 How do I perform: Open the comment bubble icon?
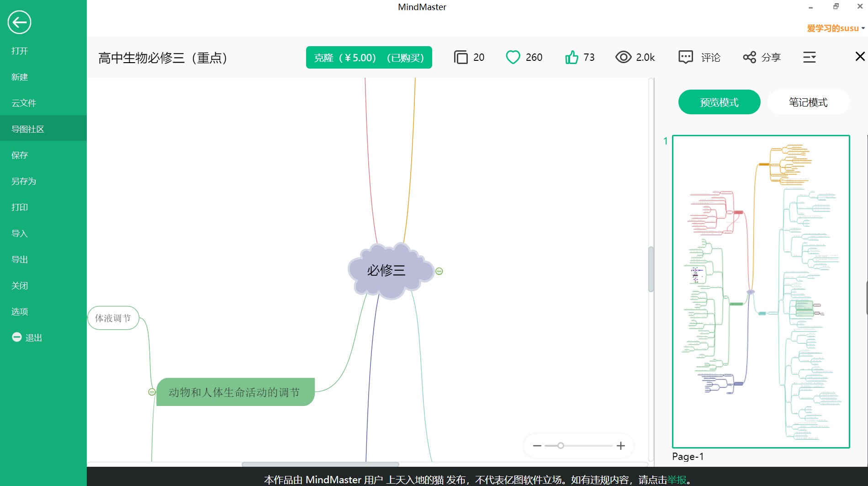(x=686, y=57)
